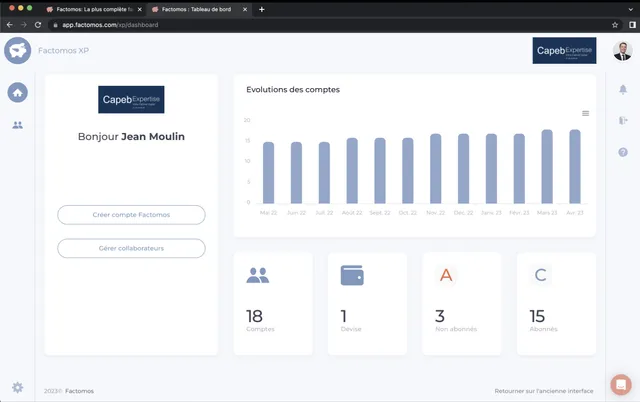
Task: Click the Factomos pig logo
Action: [x=17, y=50]
